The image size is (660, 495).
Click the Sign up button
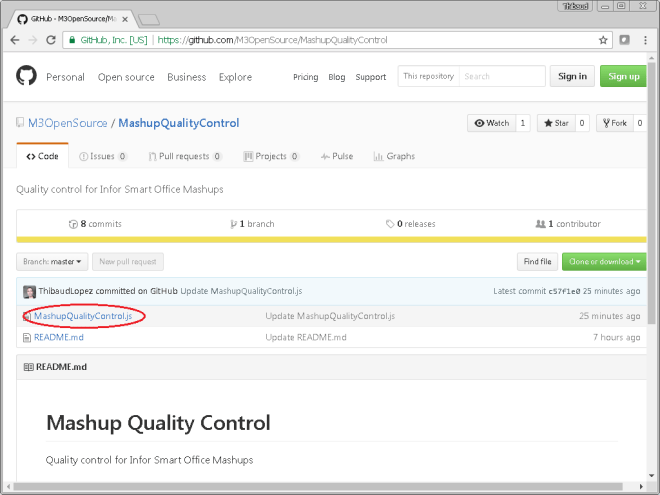pyautogui.click(x=624, y=76)
